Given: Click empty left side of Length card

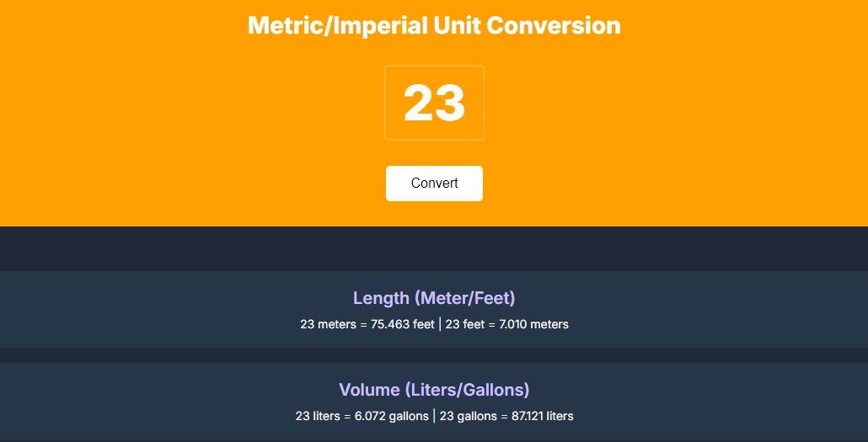Looking at the screenshot, I should [x=126, y=310].
